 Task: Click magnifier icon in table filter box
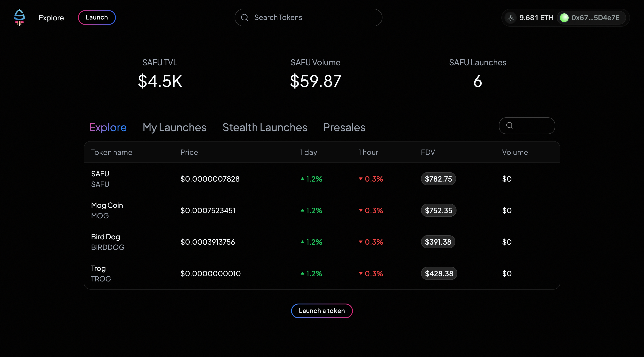click(509, 125)
